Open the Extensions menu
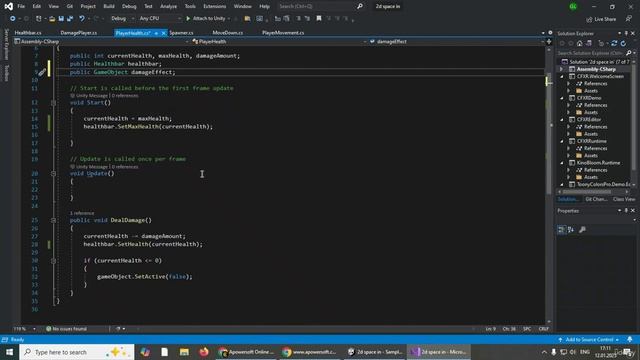Viewport: 640px width, 360px height. point(215,6)
